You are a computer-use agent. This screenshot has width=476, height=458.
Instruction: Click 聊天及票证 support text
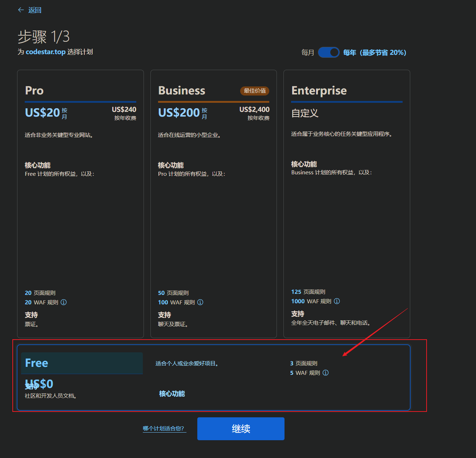[173, 324]
